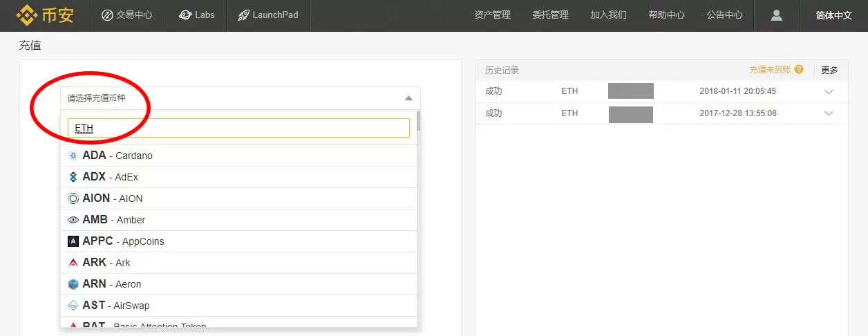Select APPC - AppCoins from the list

pos(238,241)
